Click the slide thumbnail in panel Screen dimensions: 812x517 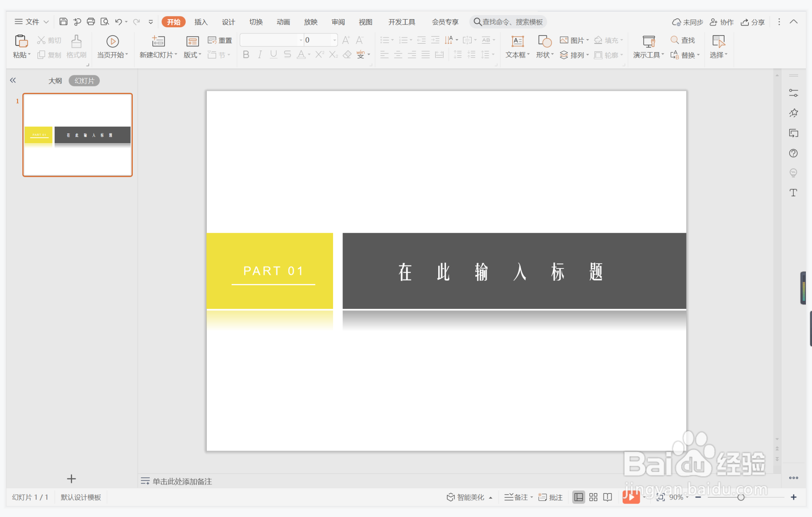(x=76, y=134)
